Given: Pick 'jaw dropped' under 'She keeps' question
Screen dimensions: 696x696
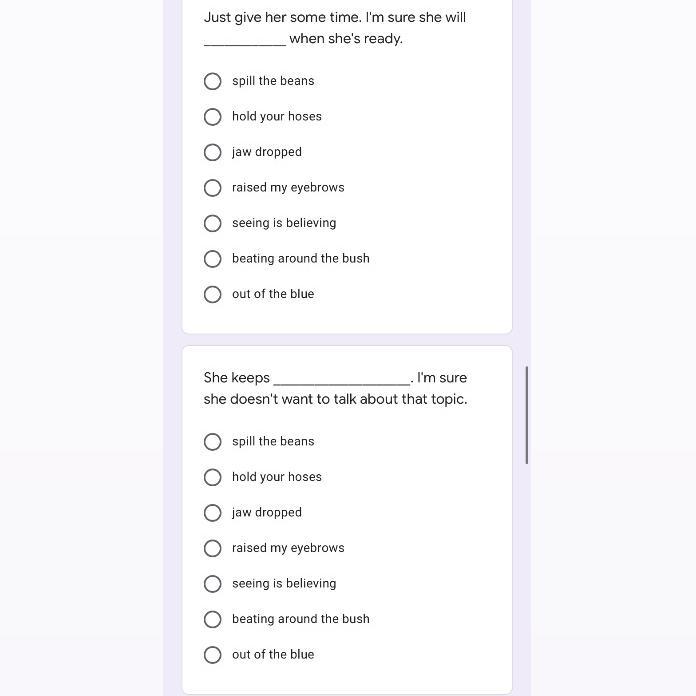Looking at the screenshot, I should click(x=213, y=513).
